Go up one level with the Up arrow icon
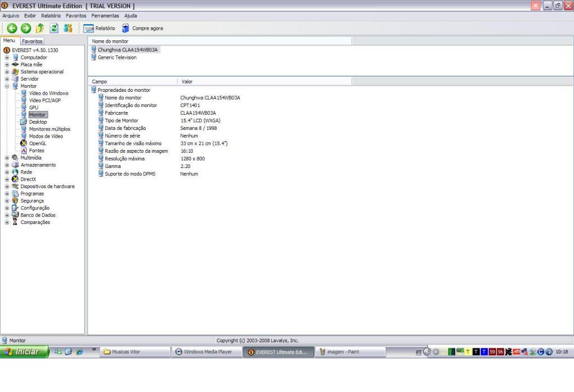The height and width of the screenshot is (392, 574). coord(40,28)
